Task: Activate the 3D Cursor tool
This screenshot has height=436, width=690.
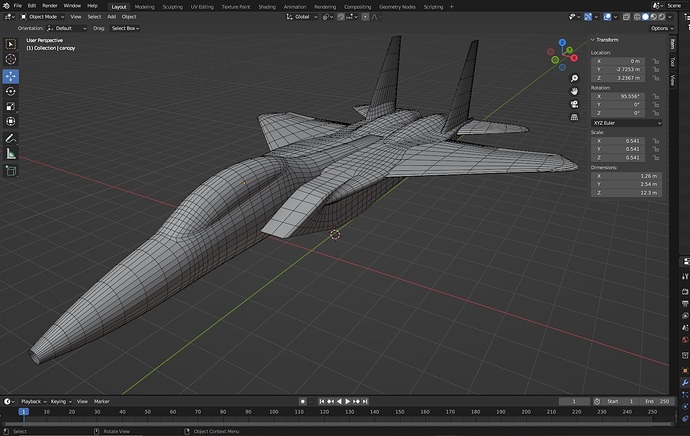Action: coord(11,59)
